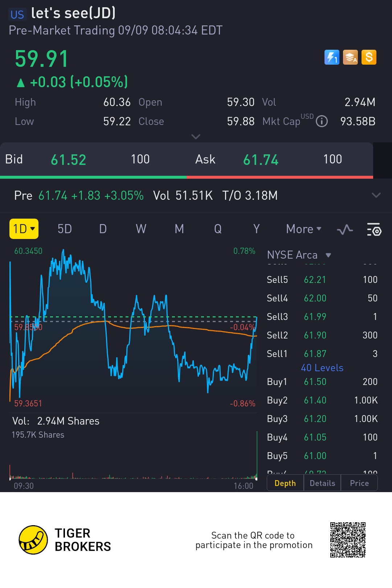Open the NYSE Arca exchange dropdown
The width and height of the screenshot is (392, 588).
pos(299,255)
